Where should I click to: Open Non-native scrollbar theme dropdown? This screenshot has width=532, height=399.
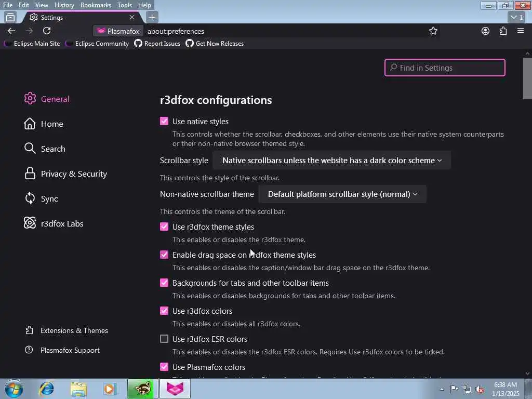tap(342, 194)
